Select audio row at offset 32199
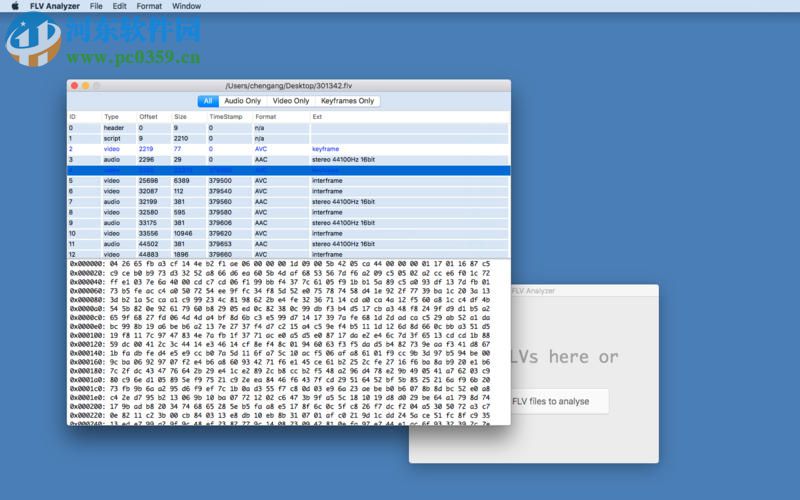This screenshot has height=500, width=800. click(x=288, y=202)
